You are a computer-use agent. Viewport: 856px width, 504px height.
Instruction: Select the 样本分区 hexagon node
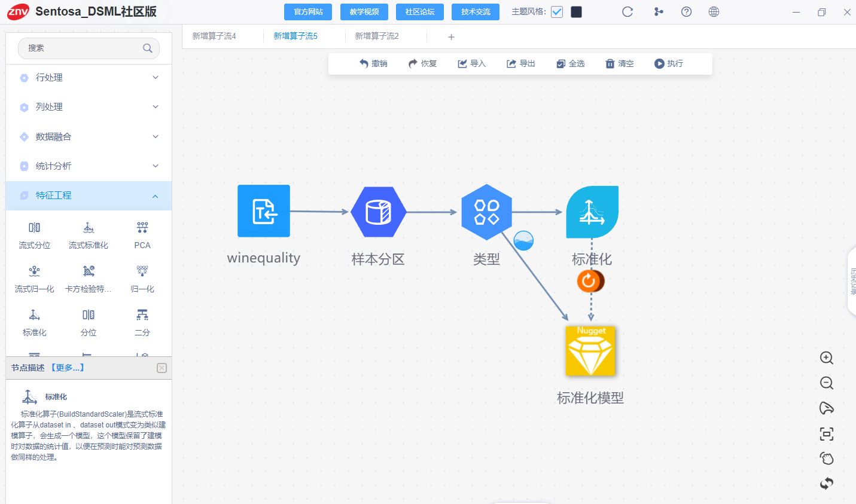[379, 212]
